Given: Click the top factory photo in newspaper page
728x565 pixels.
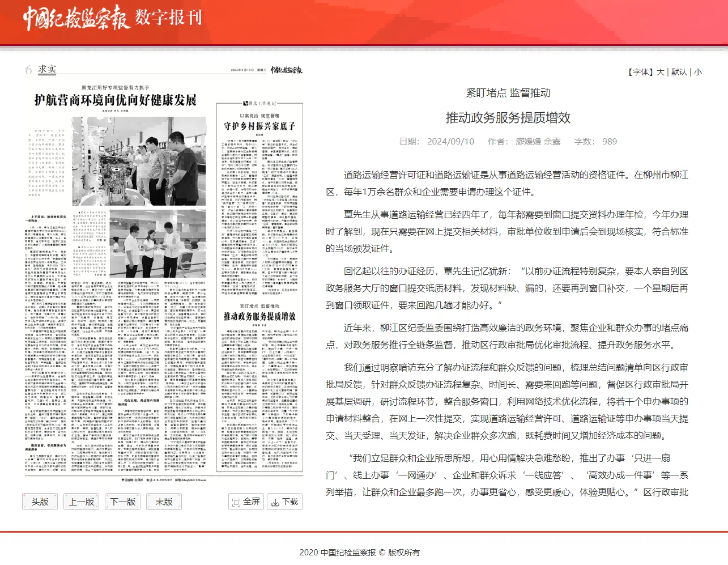Looking at the screenshot, I should (x=139, y=161).
